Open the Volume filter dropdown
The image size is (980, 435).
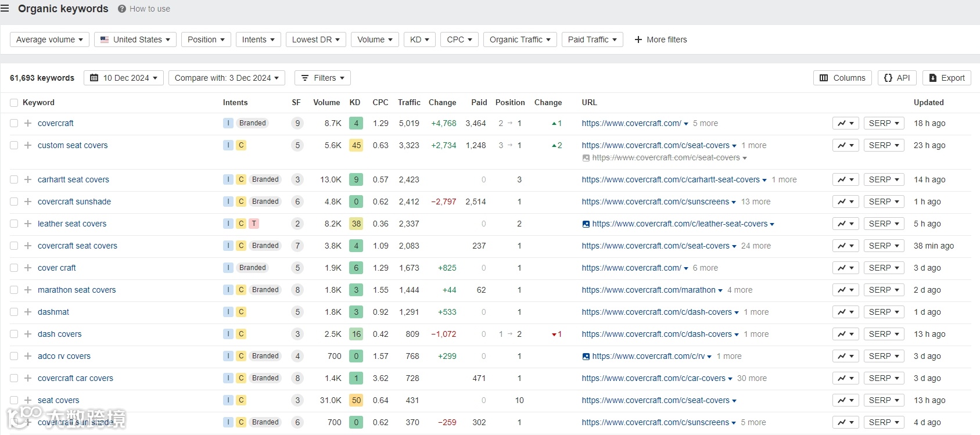(375, 39)
